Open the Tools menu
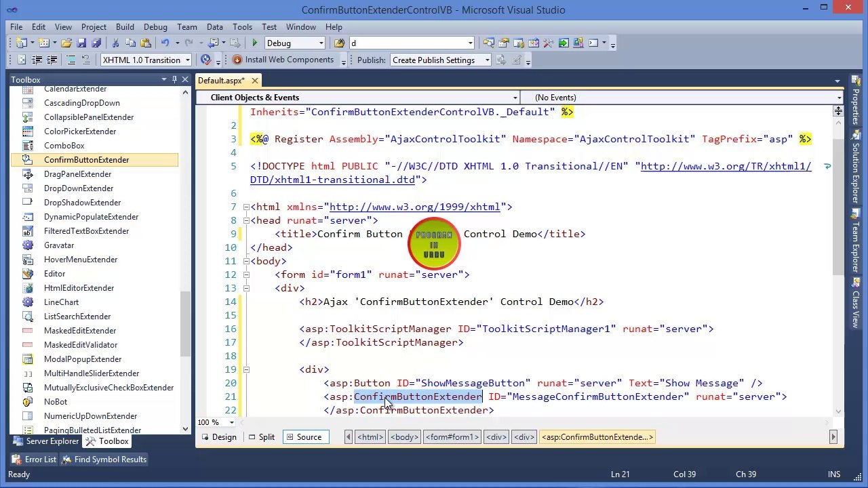 tap(242, 27)
